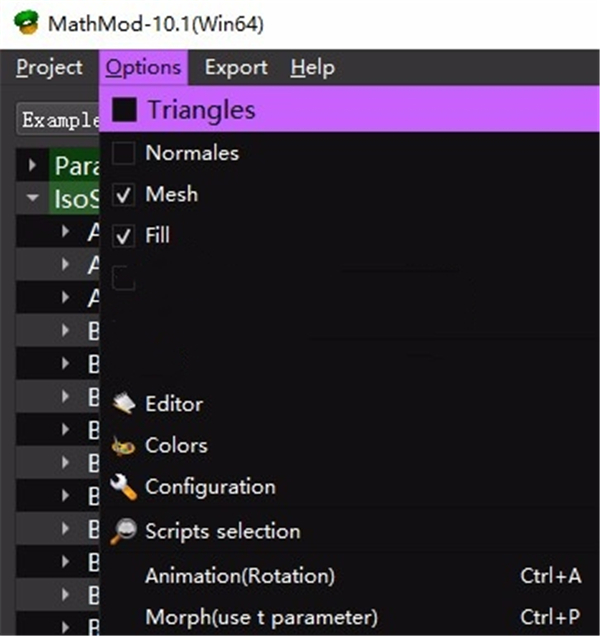Screen dimensions: 600x636
Task: Close the open Options menu
Action: point(144,68)
